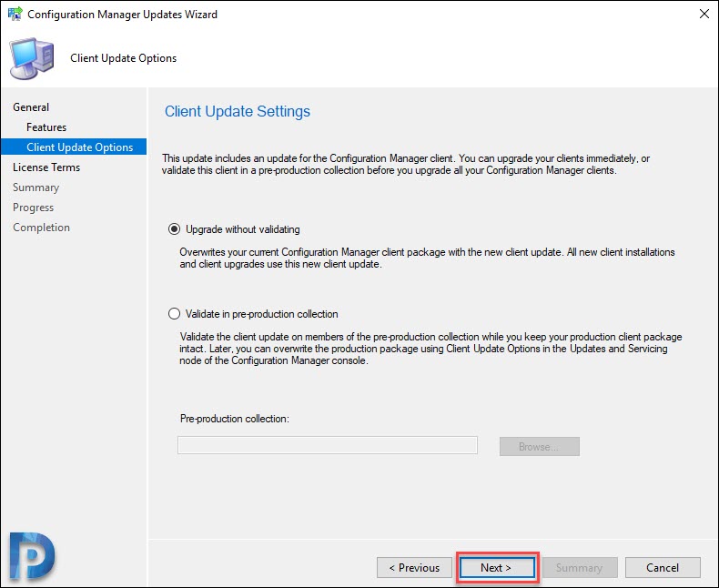
Task: Open the General wizard step
Action: pyautogui.click(x=31, y=107)
